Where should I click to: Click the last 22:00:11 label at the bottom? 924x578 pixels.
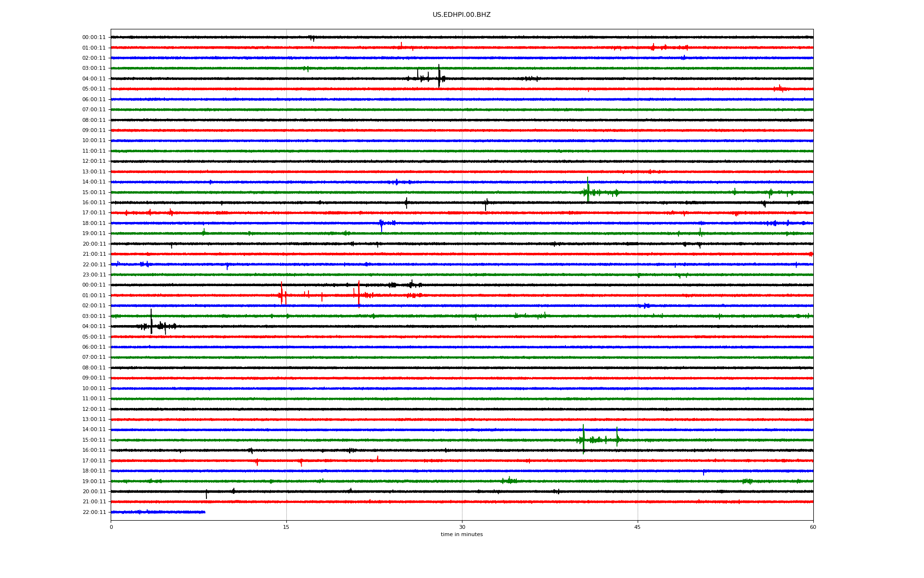tap(94, 512)
